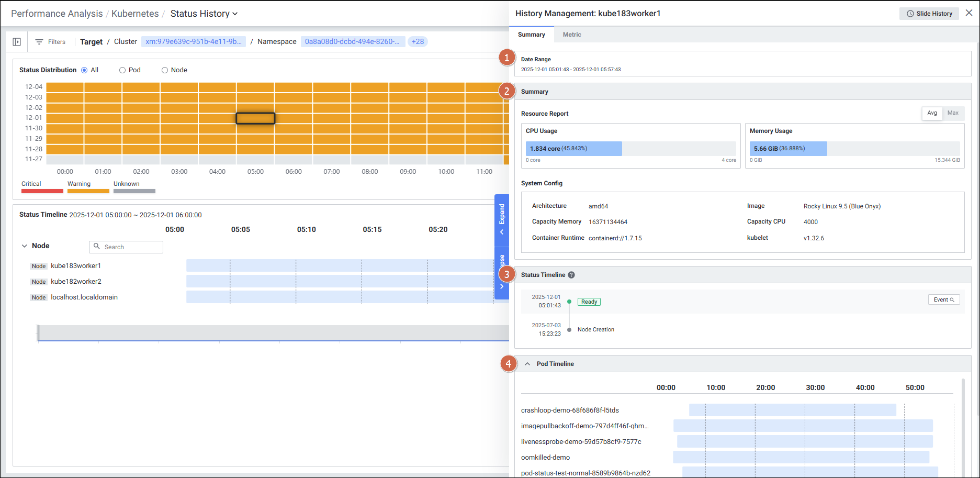Click the search magnifier in Node search
Image resolution: width=980 pixels, height=478 pixels.
97,247
